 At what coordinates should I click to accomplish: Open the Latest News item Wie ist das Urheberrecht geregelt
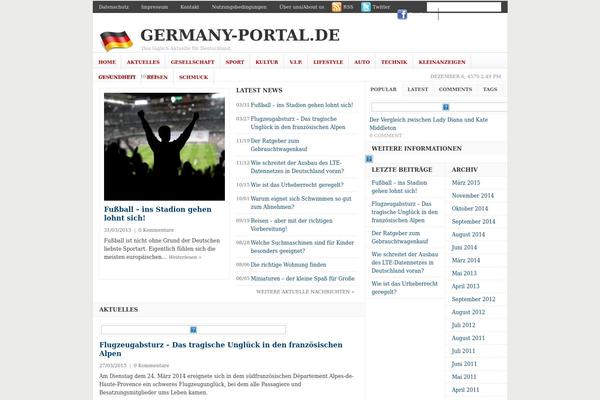point(297,185)
